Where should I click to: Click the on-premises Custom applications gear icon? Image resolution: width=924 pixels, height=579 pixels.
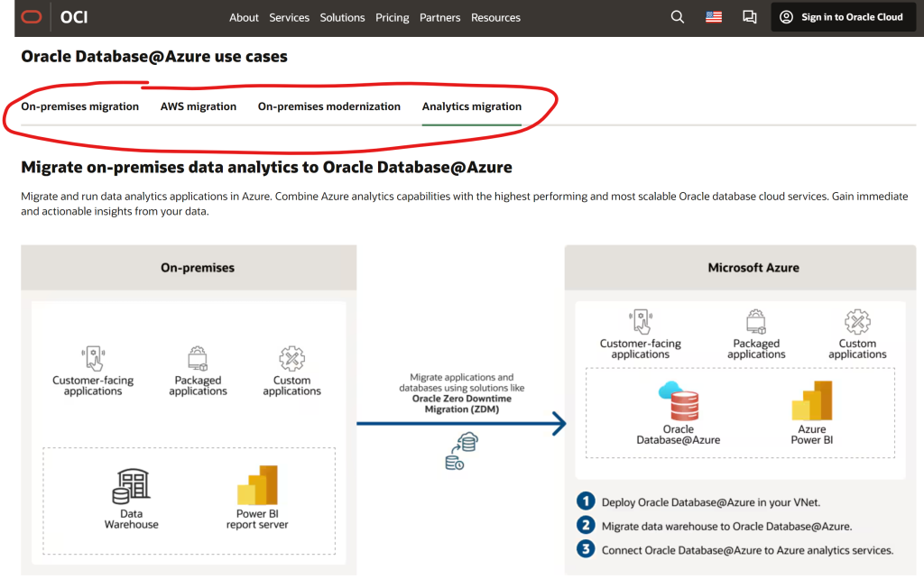click(291, 359)
